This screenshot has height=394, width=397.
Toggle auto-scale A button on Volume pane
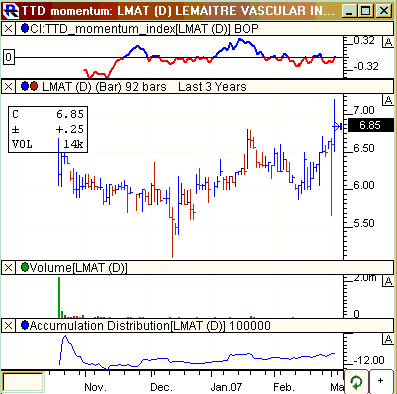pyautogui.click(x=388, y=281)
